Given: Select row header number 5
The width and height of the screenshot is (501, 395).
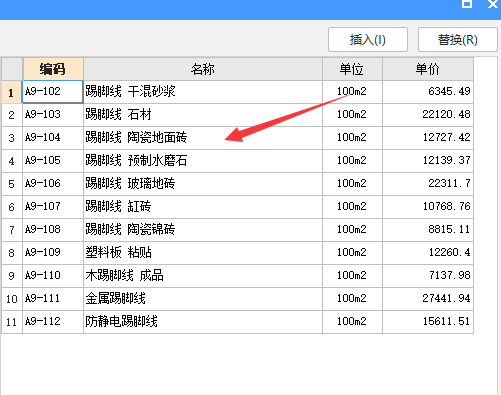Looking at the screenshot, I should point(12,184).
